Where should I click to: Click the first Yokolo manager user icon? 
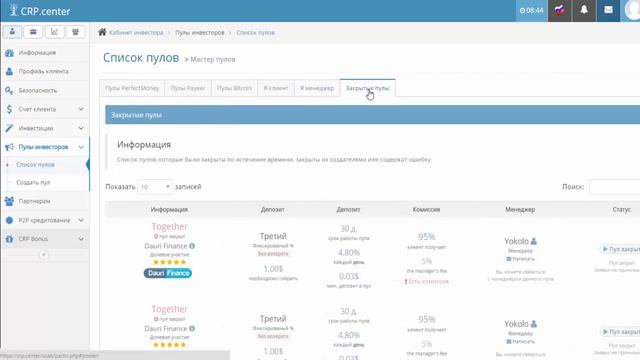pyautogui.click(x=533, y=241)
